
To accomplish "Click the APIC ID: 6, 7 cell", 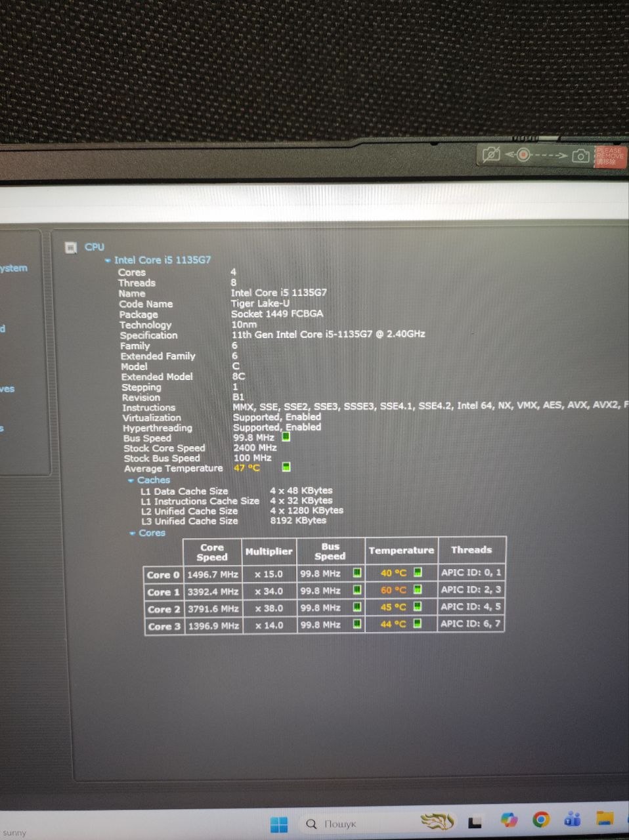I will point(471,623).
